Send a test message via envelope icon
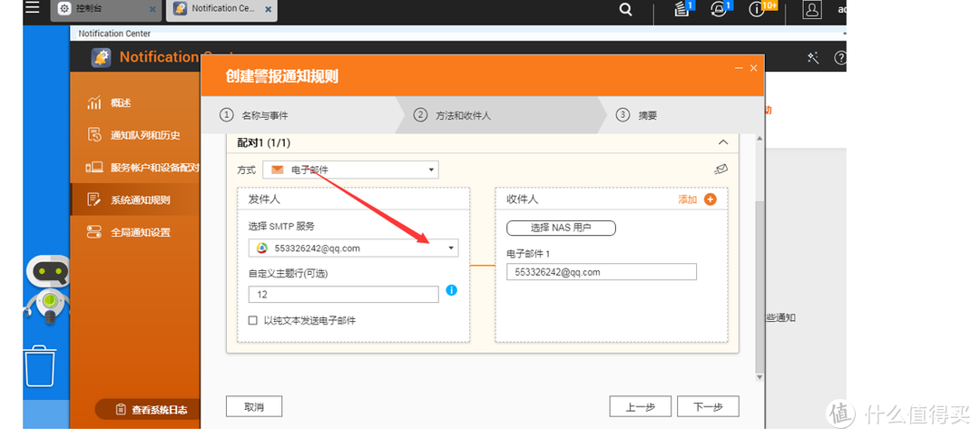This screenshot has height=438, width=980. [721, 170]
